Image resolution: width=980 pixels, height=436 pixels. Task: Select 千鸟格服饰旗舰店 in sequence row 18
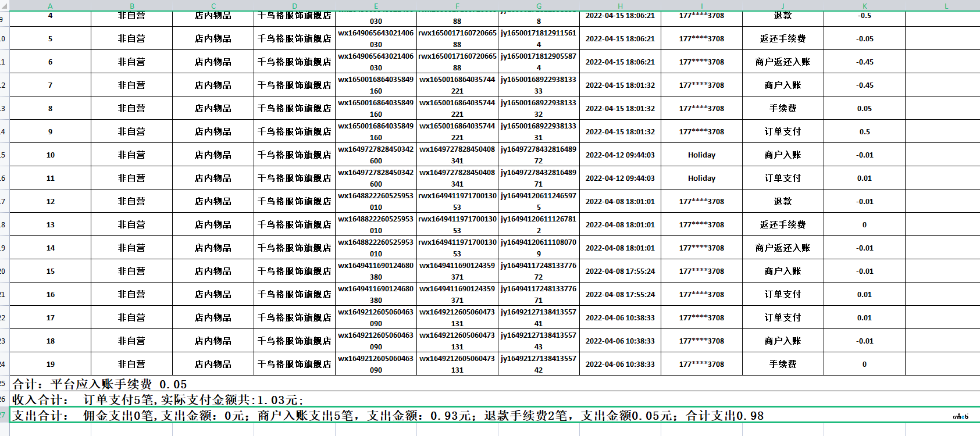click(294, 341)
